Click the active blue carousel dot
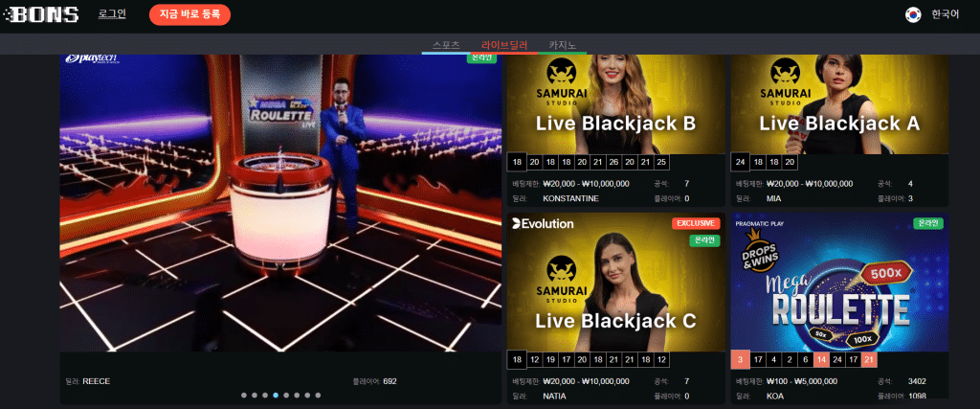This screenshot has width=980, height=409. (276, 396)
